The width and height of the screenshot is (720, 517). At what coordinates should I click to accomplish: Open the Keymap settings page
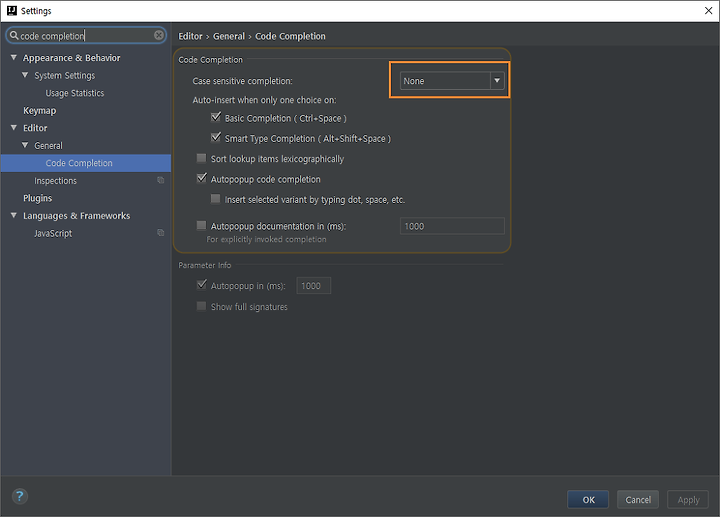click(x=39, y=111)
